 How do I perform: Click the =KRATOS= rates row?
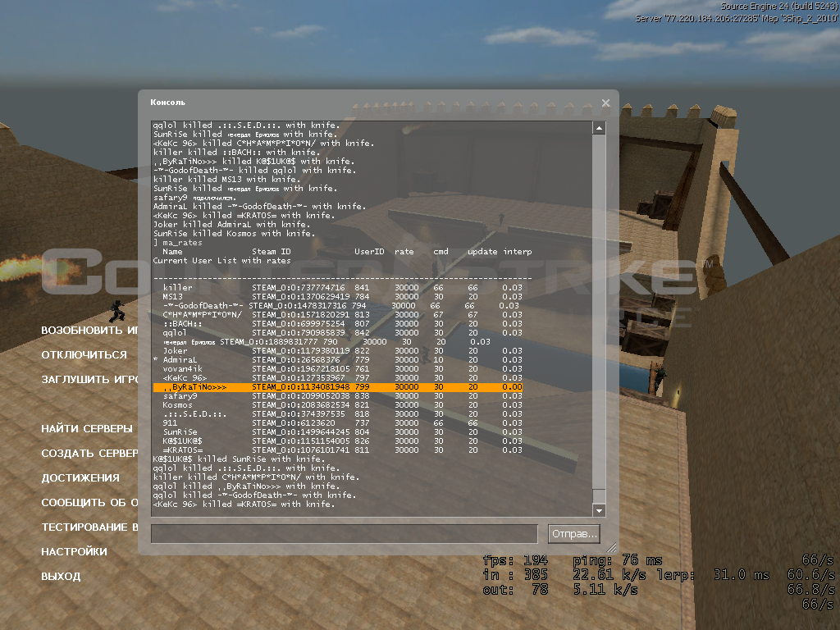[x=342, y=450]
